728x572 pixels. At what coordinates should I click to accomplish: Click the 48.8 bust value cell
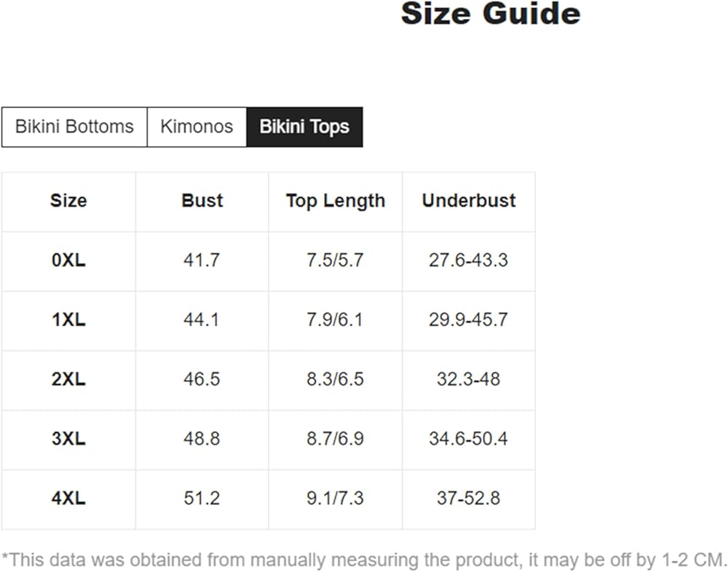pos(202,440)
